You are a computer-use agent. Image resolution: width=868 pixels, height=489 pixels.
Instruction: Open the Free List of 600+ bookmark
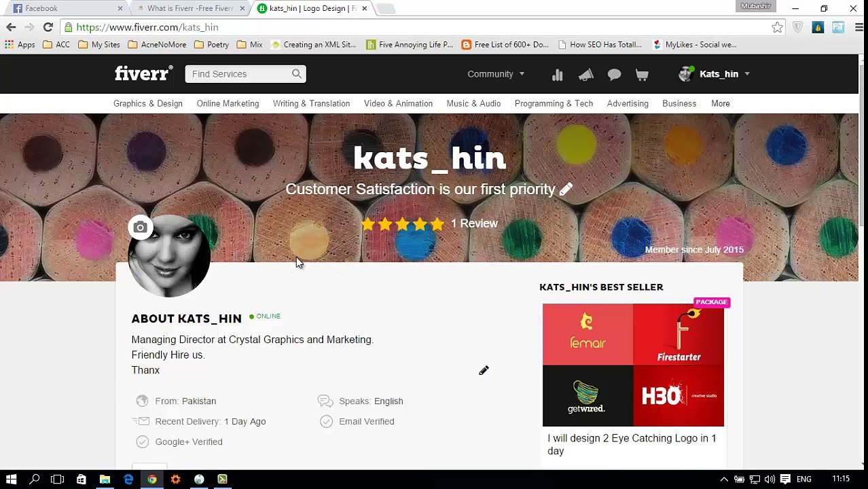505,45
